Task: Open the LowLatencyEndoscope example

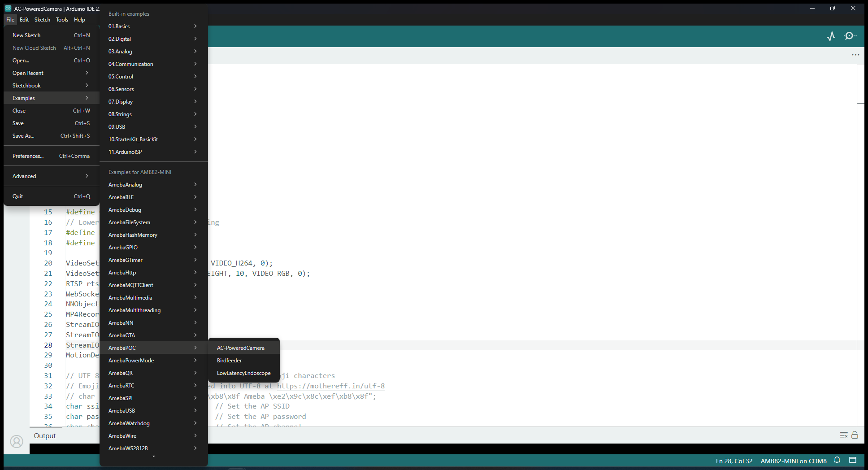Action: [243, 373]
